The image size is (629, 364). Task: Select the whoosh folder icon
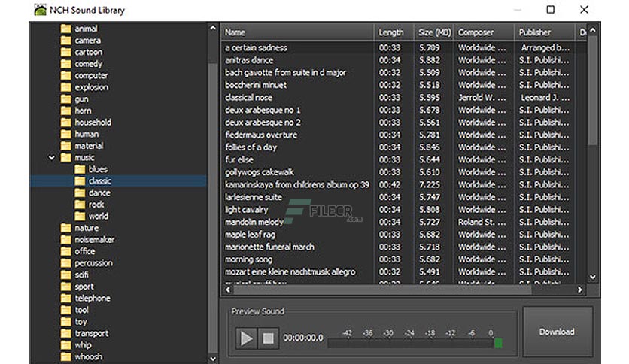point(65,356)
